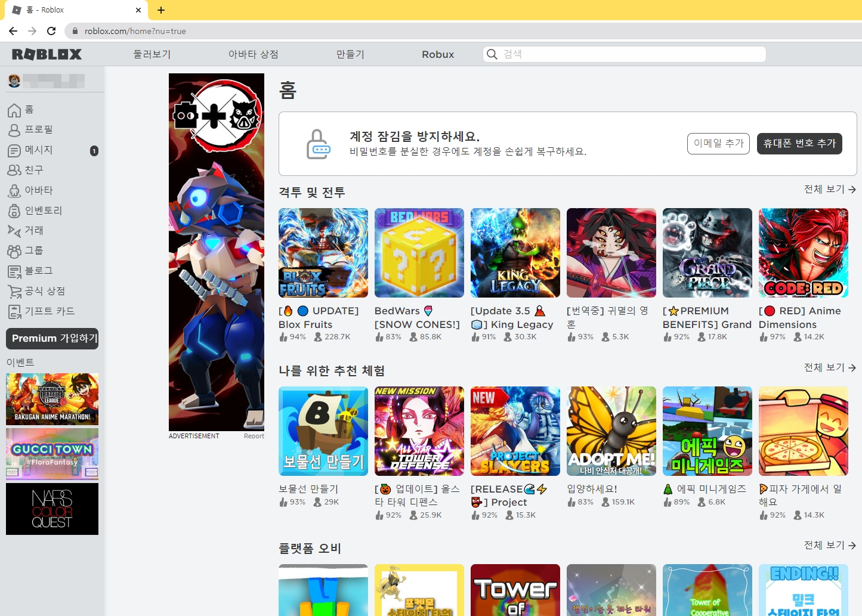Open the 보물선 만들기 game thumbnail
The width and height of the screenshot is (862, 616).
coord(323,431)
